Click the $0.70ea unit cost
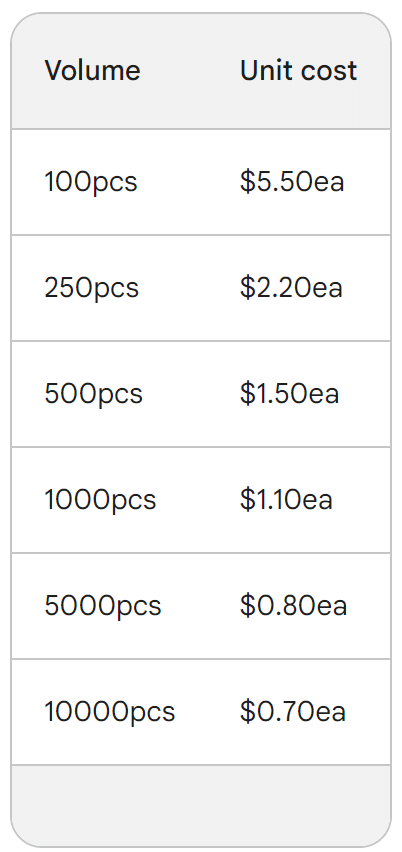Image resolution: width=402 pixels, height=852 pixels. point(293,712)
